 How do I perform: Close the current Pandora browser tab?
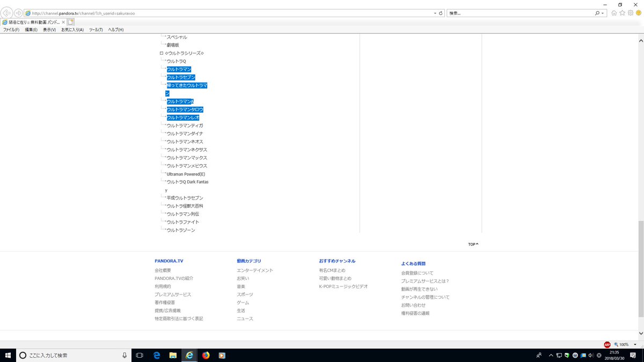63,22
